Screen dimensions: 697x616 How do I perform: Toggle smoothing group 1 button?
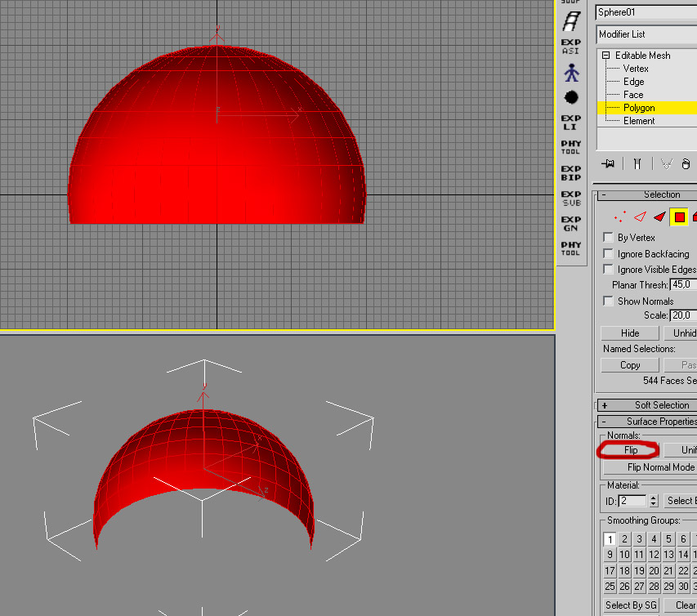coord(610,539)
